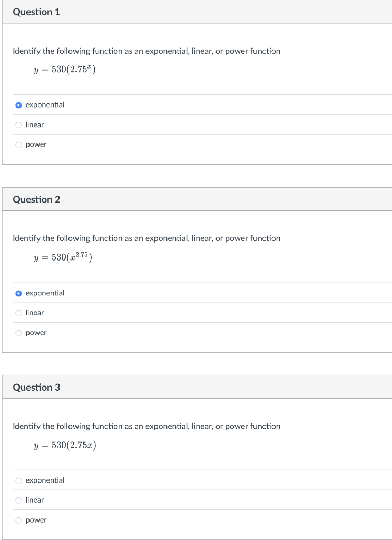Click the instruction sentence in Question 3
Image resolution: width=392 pixels, height=540 pixels.
146,426
